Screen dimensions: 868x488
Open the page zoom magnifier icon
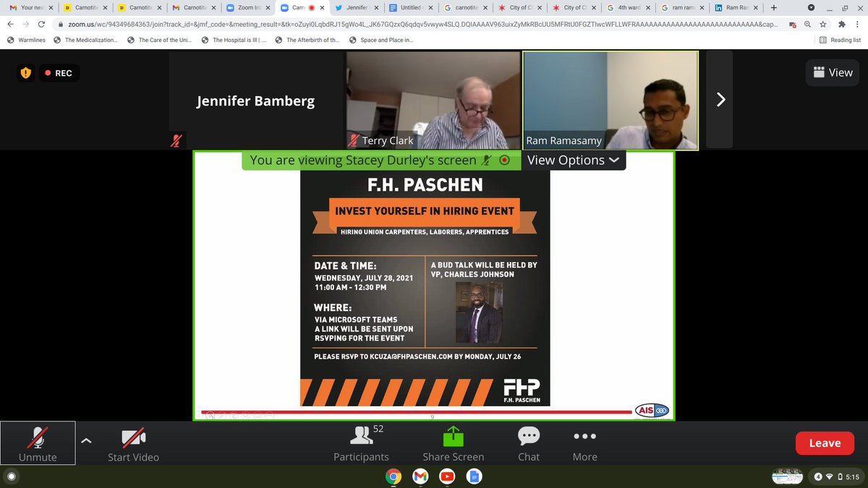pyautogui.click(x=807, y=24)
